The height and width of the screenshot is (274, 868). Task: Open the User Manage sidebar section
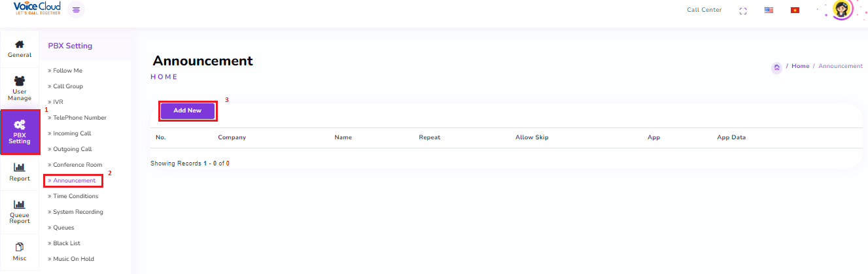pos(20,88)
